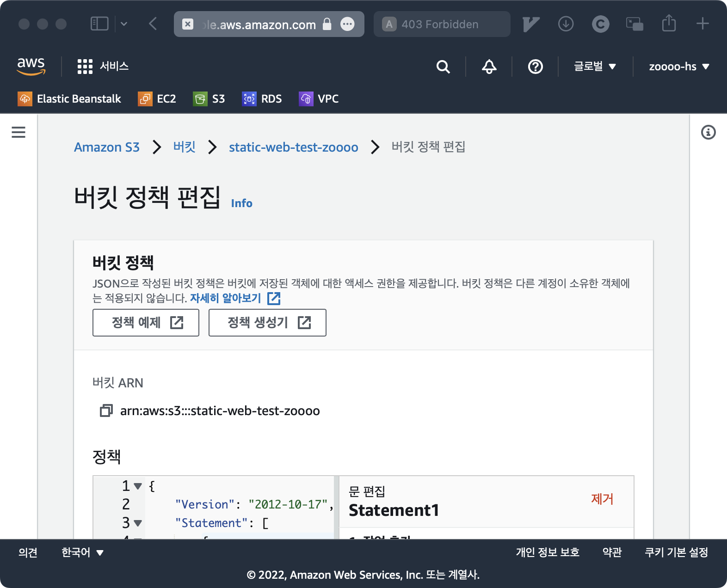
Task: Collapse line 1 fold arrow in the policy editor
Action: (138, 486)
